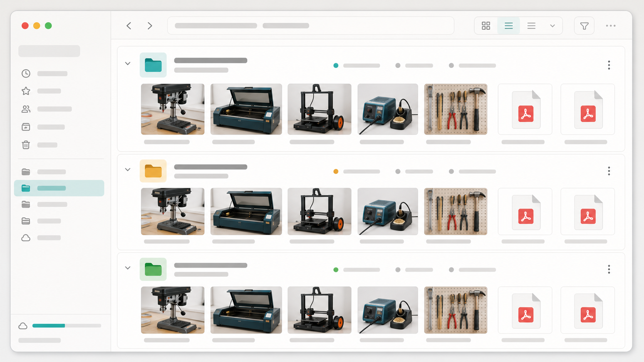Open pegboard tools thumbnail in green group
The height and width of the screenshot is (362, 644).
pyautogui.click(x=456, y=310)
